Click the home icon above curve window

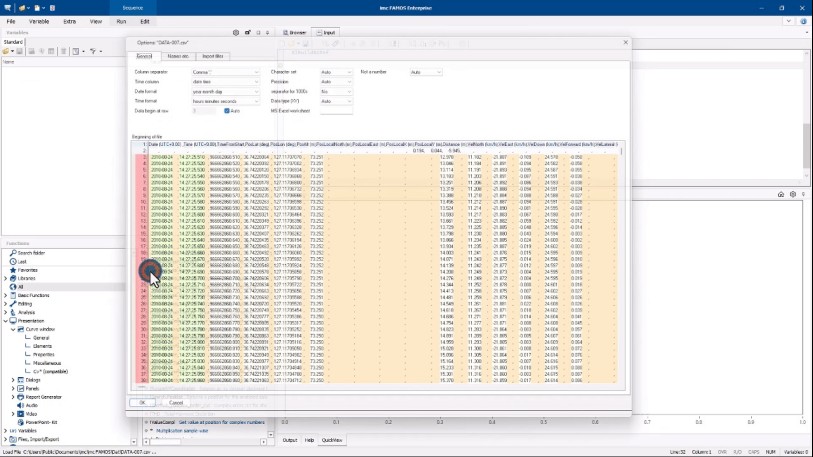[x=779, y=194]
